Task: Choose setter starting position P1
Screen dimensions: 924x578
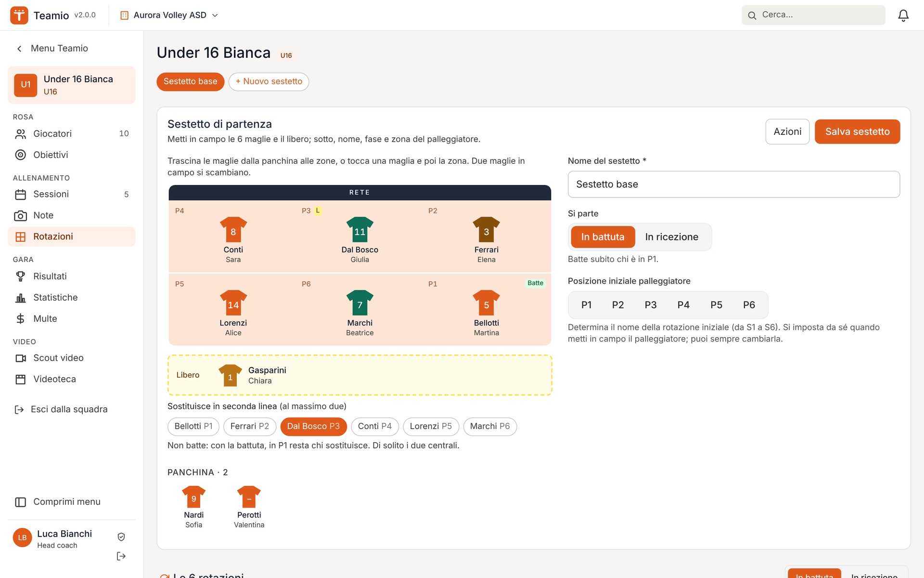Action: [586, 305]
